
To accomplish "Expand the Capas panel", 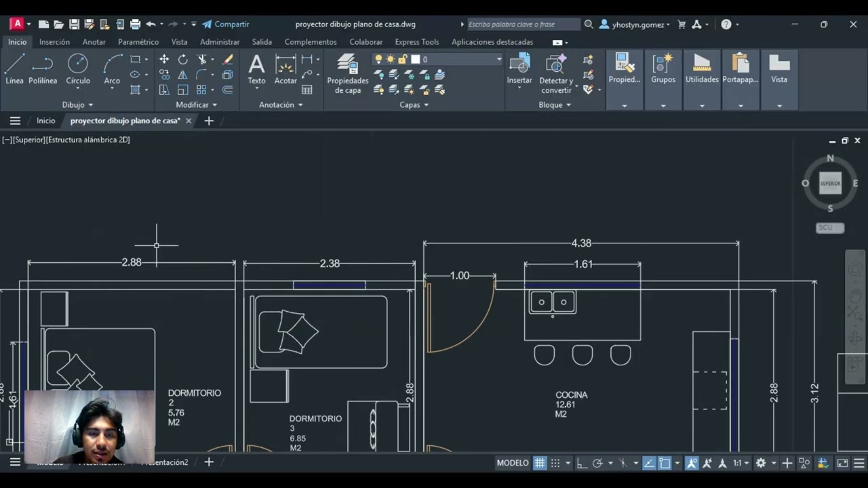I will point(414,105).
